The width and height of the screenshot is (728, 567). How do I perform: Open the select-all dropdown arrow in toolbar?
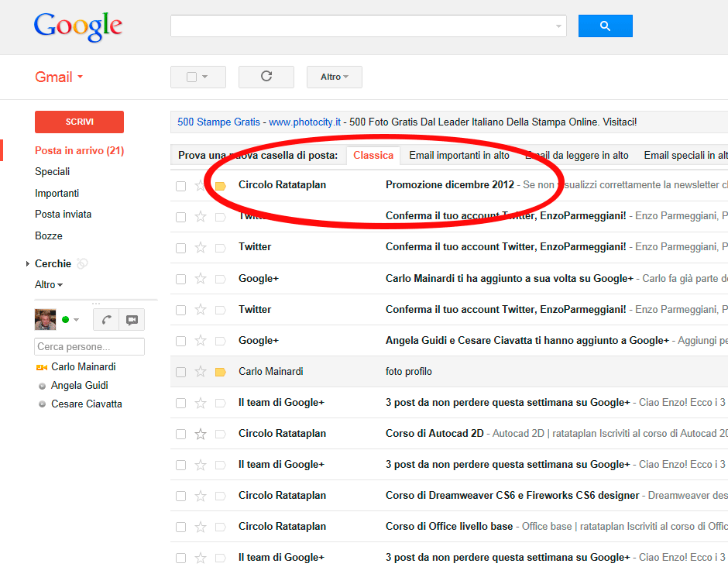click(204, 77)
